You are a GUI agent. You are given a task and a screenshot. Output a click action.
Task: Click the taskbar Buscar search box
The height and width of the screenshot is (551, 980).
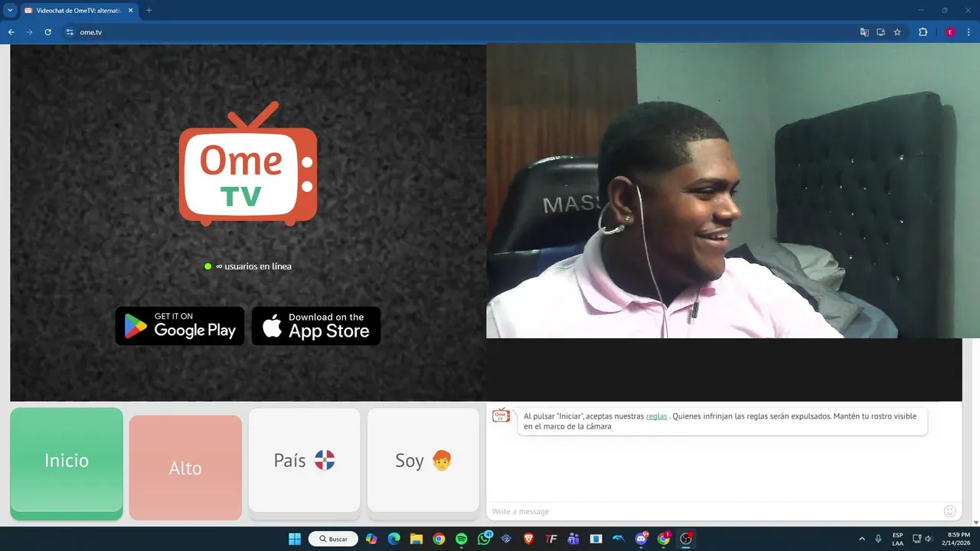[x=333, y=539]
